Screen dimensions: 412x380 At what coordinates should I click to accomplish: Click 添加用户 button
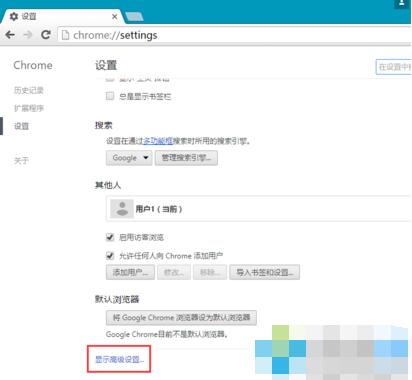click(x=130, y=272)
